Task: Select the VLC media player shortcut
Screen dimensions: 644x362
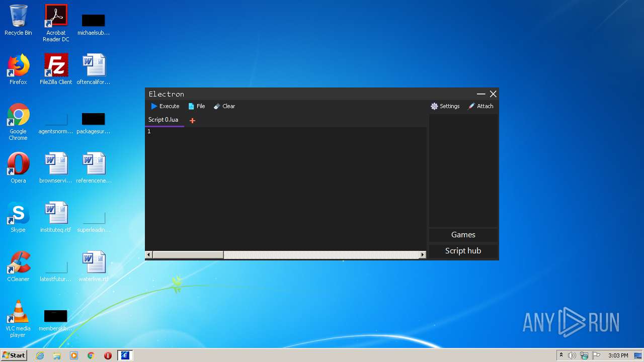Action: tap(18, 319)
